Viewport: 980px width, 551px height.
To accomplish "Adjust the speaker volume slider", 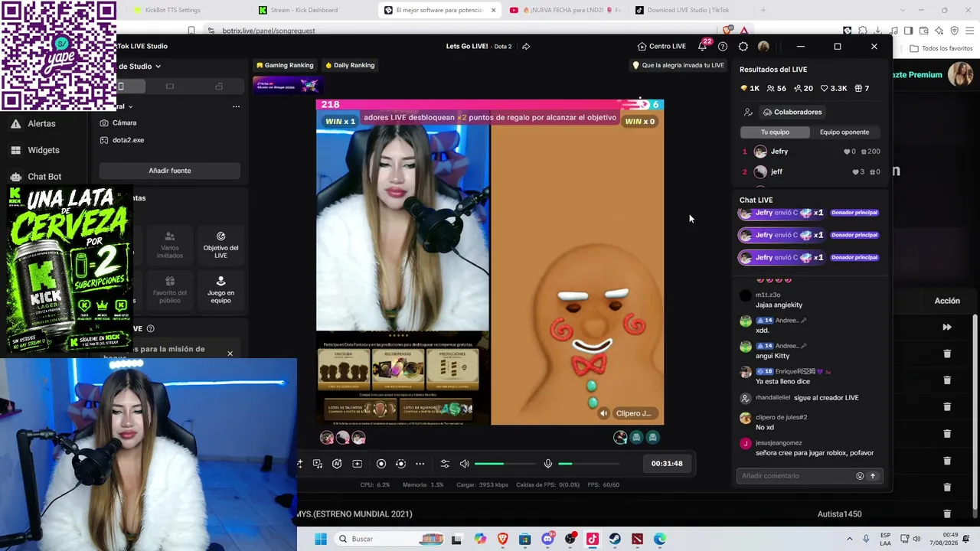I will (x=505, y=464).
